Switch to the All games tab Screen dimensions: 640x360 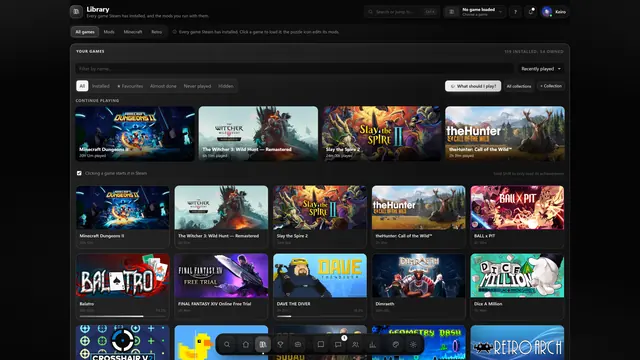(x=85, y=32)
